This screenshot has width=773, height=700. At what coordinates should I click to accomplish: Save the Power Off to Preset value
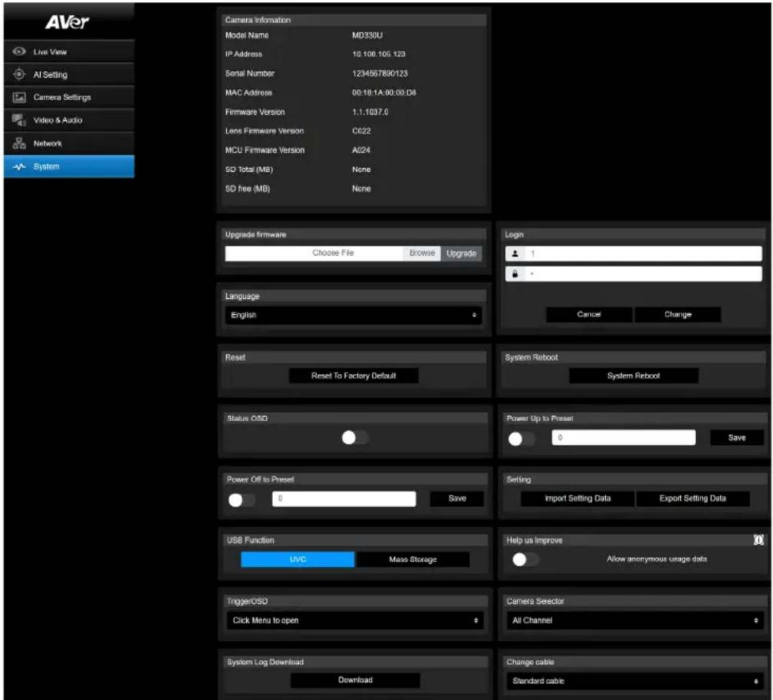point(457,499)
